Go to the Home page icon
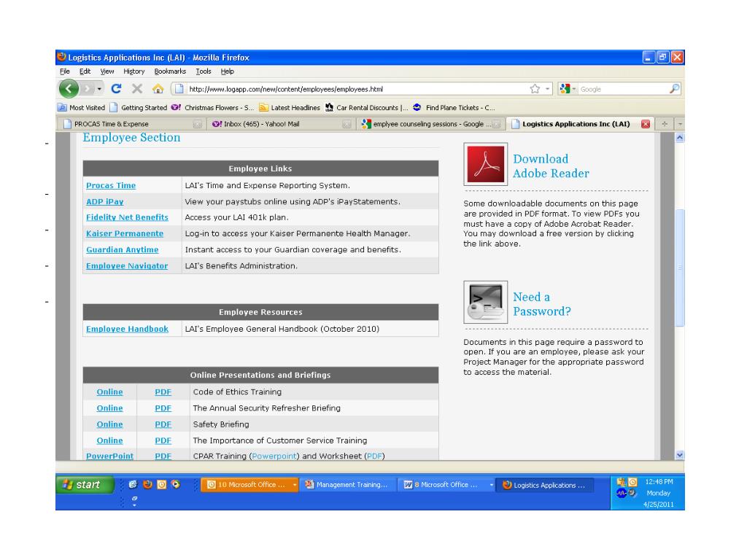The height and width of the screenshot is (560, 747). click(158, 88)
